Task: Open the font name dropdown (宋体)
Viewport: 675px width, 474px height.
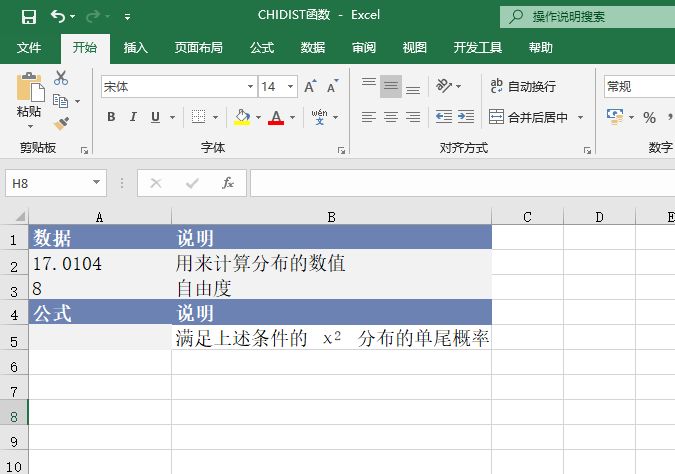Action: click(250, 87)
